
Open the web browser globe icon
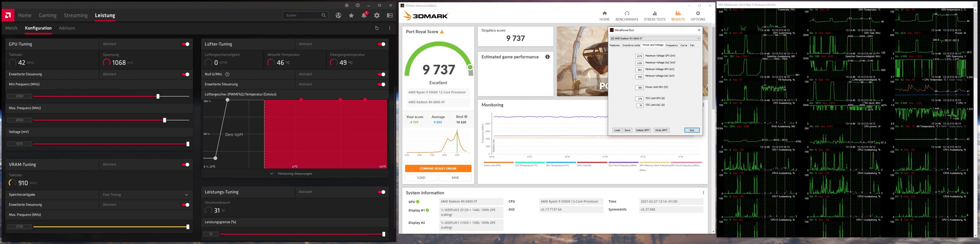[338, 15]
